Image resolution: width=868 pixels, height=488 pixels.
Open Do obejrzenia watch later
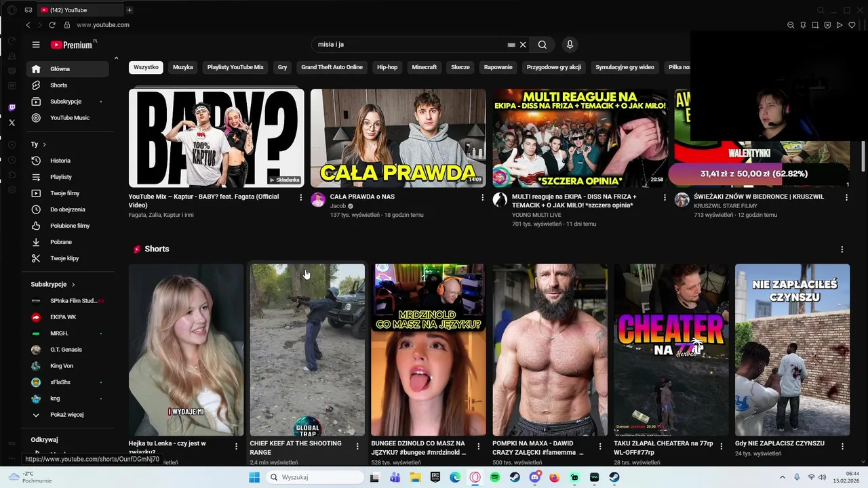pos(67,209)
